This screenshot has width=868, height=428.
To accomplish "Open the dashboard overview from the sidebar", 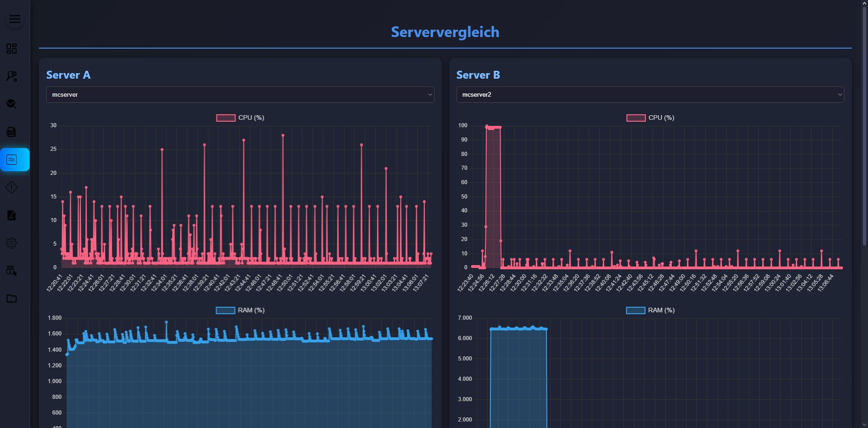I will [x=12, y=48].
